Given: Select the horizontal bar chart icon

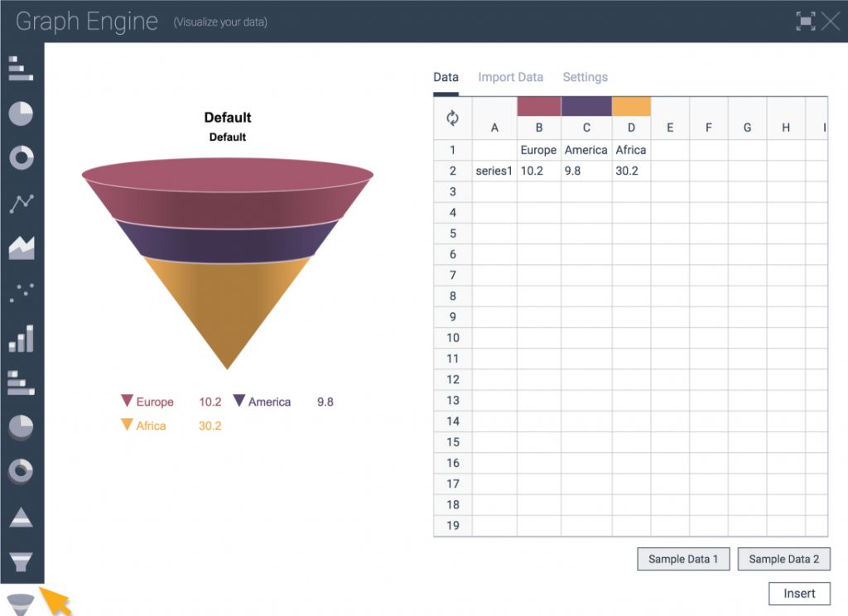Looking at the screenshot, I should (20, 70).
